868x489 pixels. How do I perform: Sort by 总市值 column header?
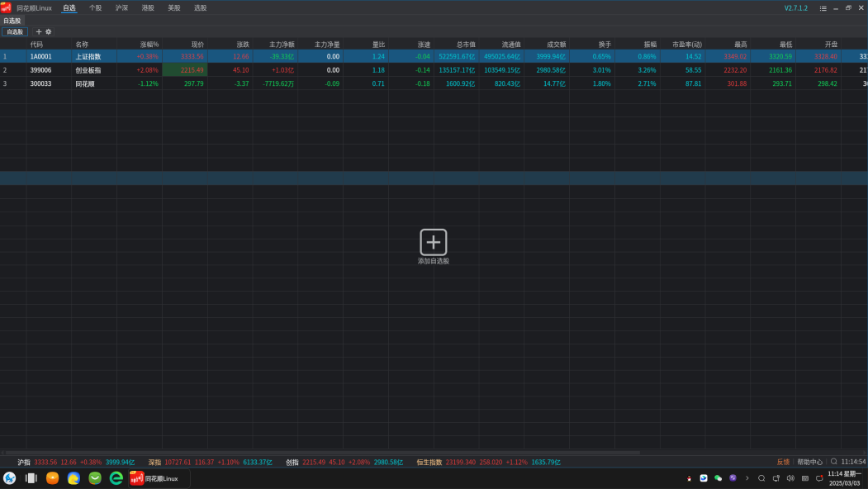pos(466,44)
